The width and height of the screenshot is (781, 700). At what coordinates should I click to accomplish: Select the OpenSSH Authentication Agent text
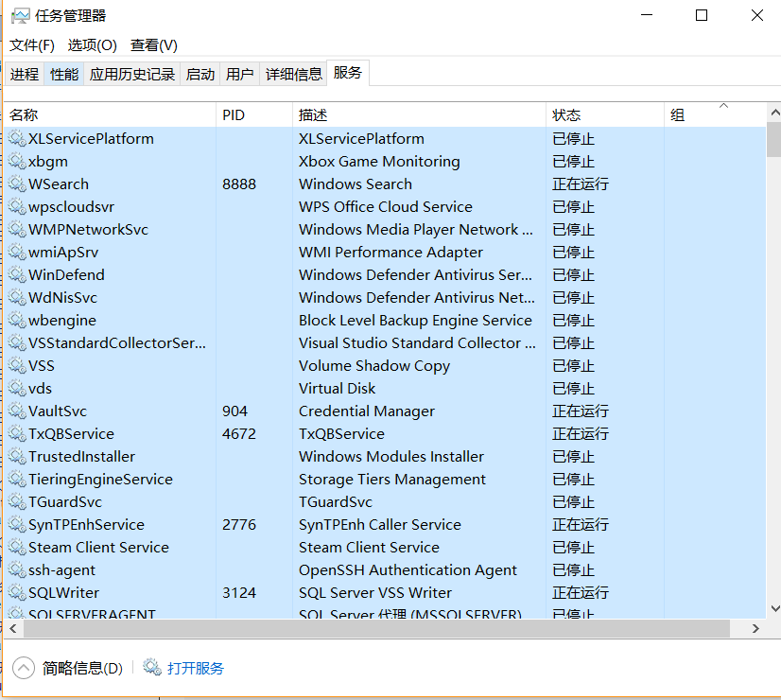click(408, 570)
